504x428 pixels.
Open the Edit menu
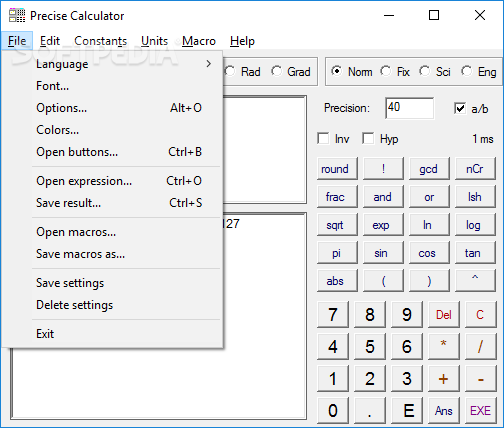click(50, 41)
